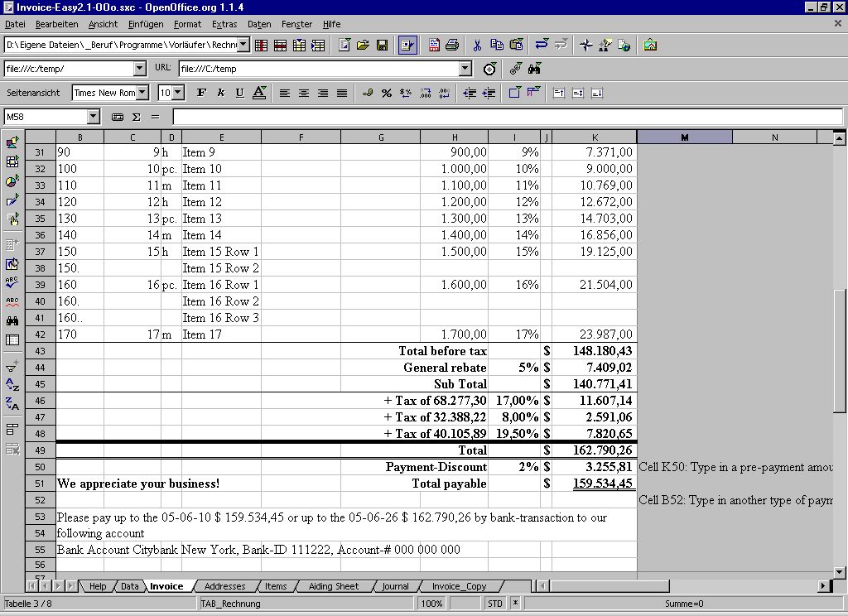
Task: Expand the Name Box cell reference dropdown
Action: tap(93, 117)
